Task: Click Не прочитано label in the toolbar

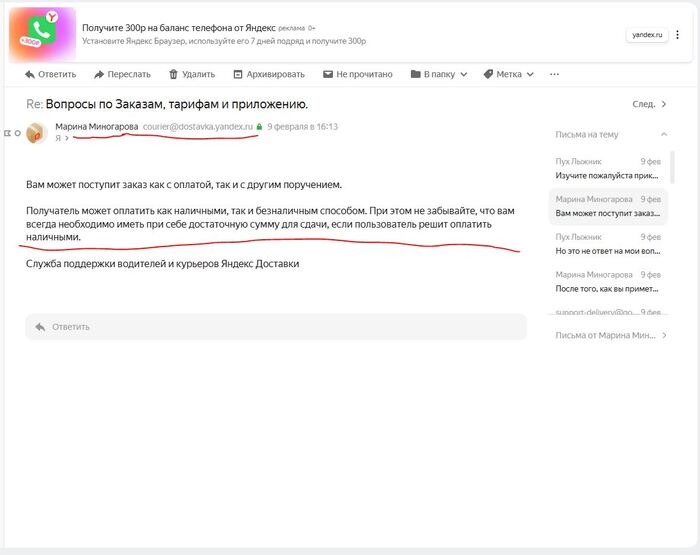Action: [364, 75]
